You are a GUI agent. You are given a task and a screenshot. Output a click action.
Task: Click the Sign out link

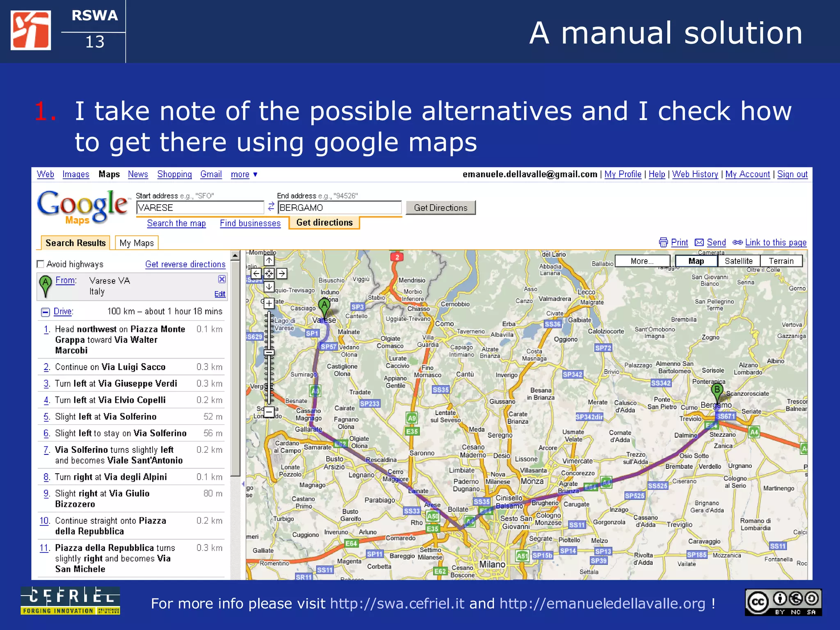[792, 174]
